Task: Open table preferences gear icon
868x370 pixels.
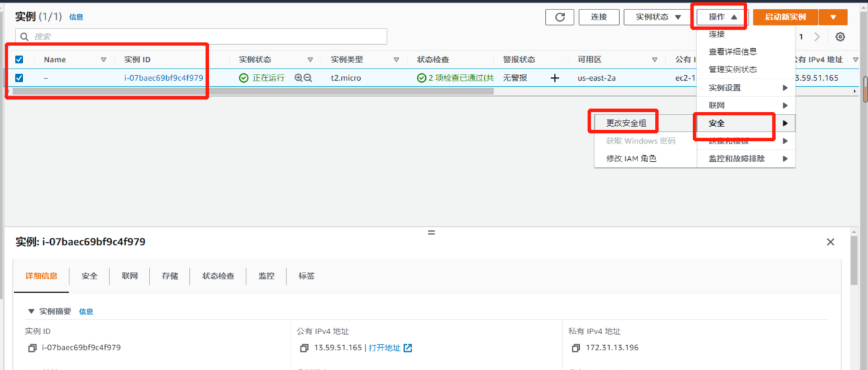Action: [x=840, y=37]
